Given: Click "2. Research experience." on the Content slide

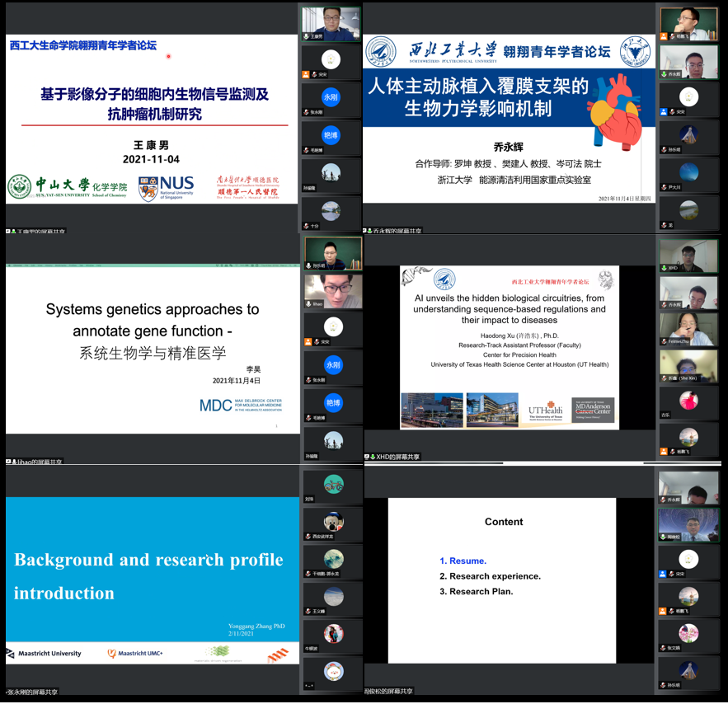Looking at the screenshot, I should pyautogui.click(x=490, y=576).
